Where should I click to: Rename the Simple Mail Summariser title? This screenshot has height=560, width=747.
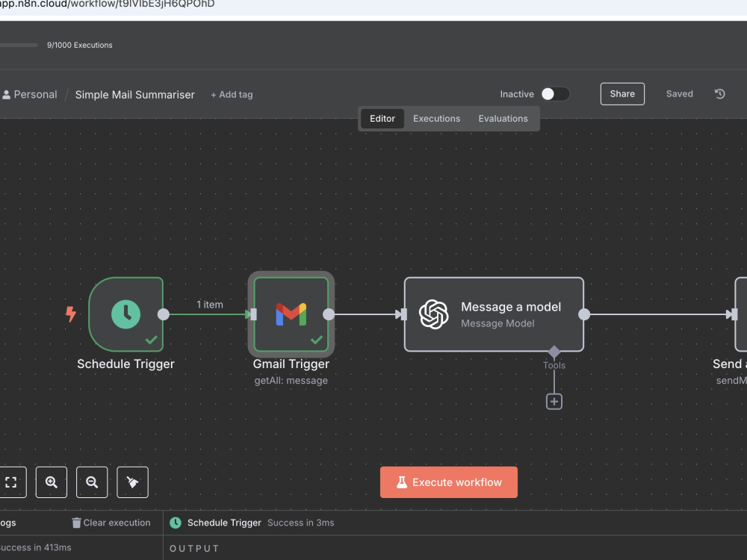pyautogui.click(x=134, y=94)
